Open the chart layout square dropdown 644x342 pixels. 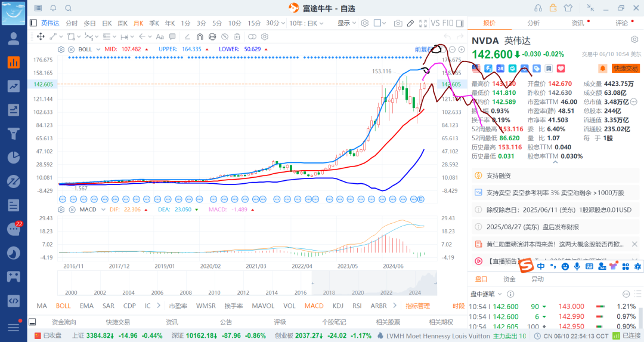pos(380,23)
